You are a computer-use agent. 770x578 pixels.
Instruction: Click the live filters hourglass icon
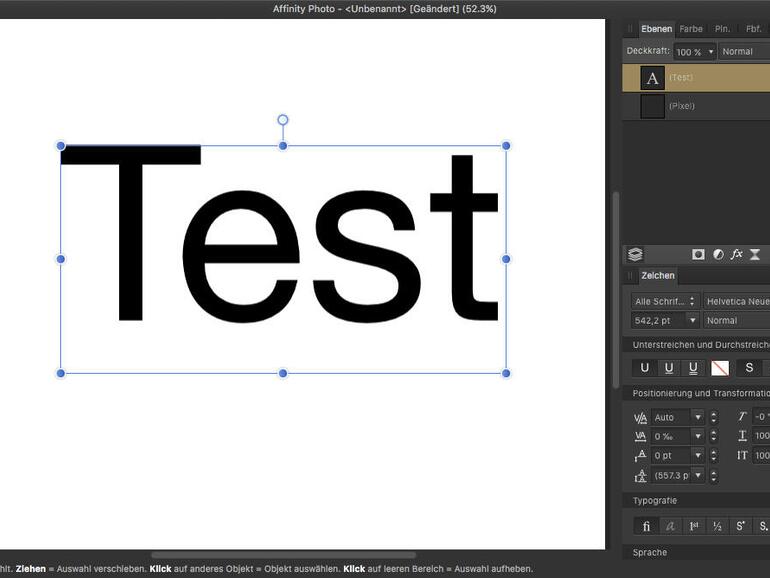(x=756, y=255)
